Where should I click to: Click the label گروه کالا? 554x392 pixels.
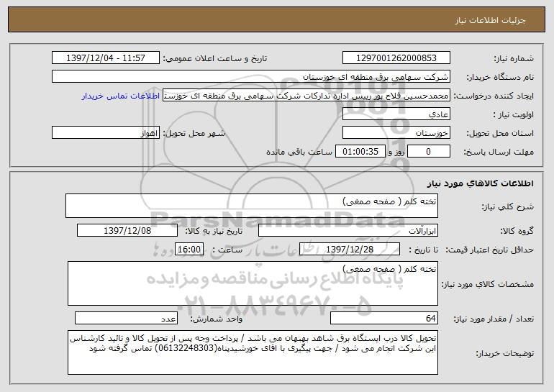tap(517, 232)
